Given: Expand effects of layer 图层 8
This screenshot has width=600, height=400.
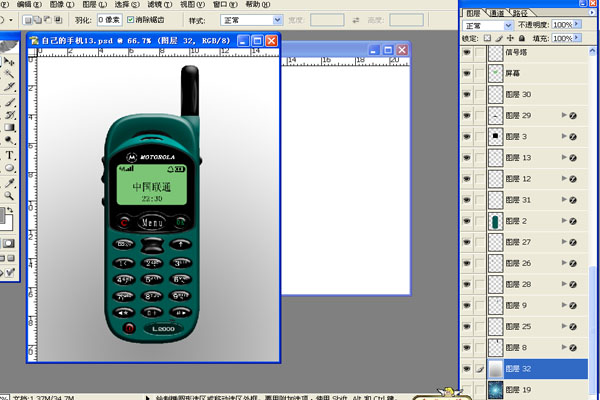Looking at the screenshot, I should point(564,347).
